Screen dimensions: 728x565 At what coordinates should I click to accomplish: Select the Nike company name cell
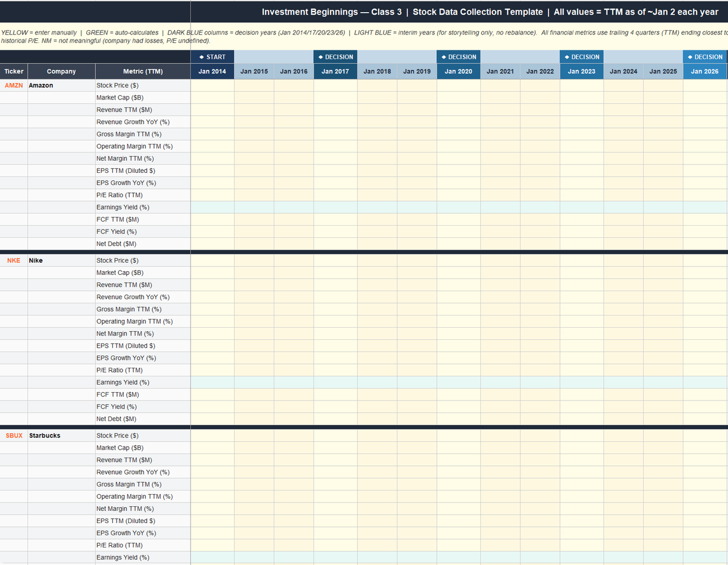(61, 260)
